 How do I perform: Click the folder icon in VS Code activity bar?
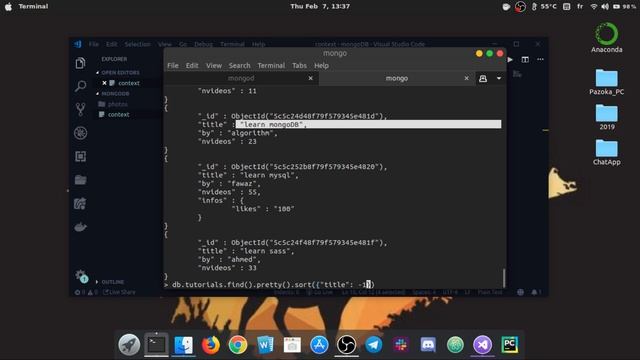[x=80, y=180]
